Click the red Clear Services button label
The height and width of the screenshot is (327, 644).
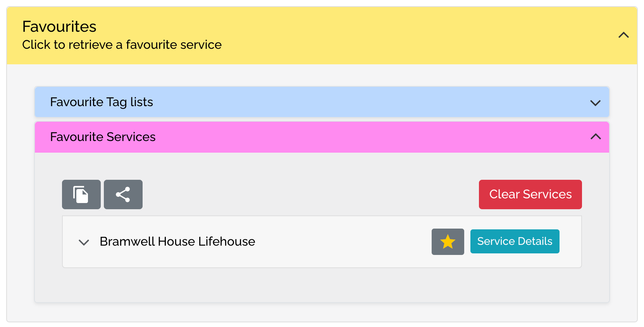[x=530, y=194]
